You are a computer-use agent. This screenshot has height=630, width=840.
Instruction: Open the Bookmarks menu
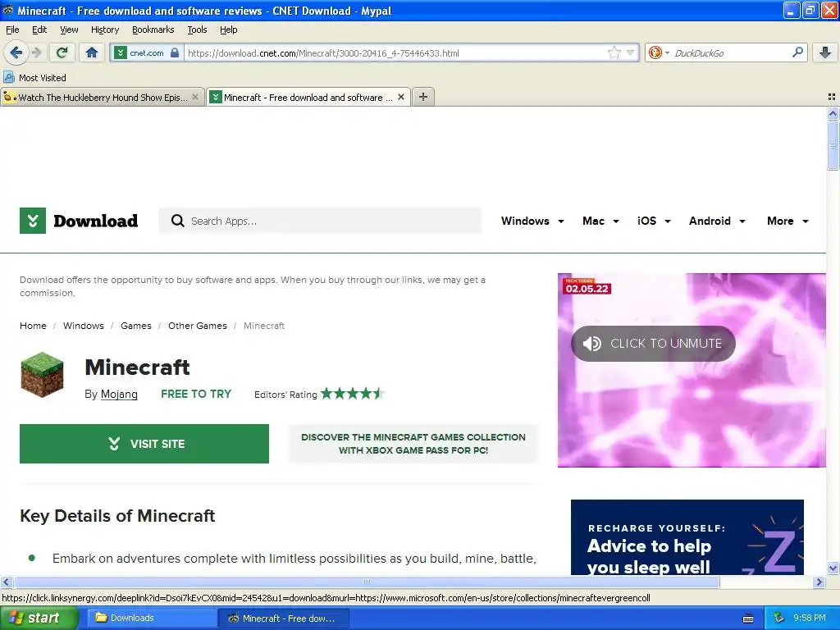tap(153, 30)
